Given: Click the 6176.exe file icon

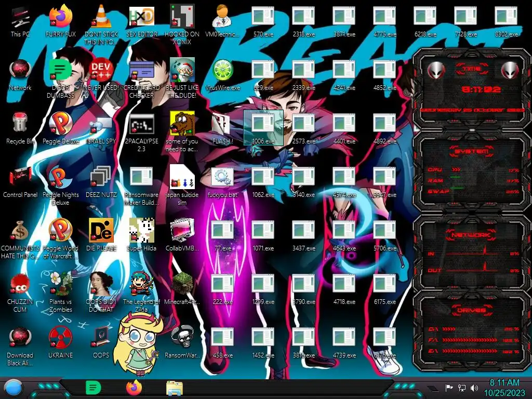Looking at the screenshot, I should point(385,343).
